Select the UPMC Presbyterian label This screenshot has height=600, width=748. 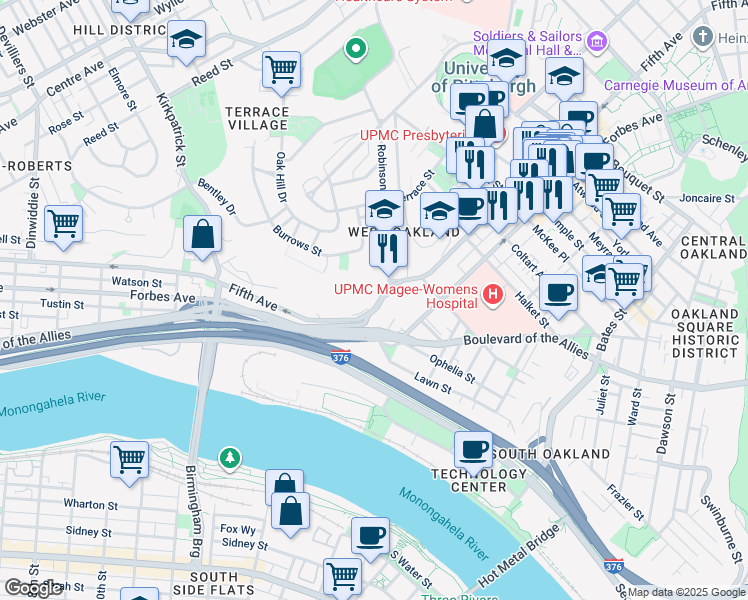click(412, 135)
